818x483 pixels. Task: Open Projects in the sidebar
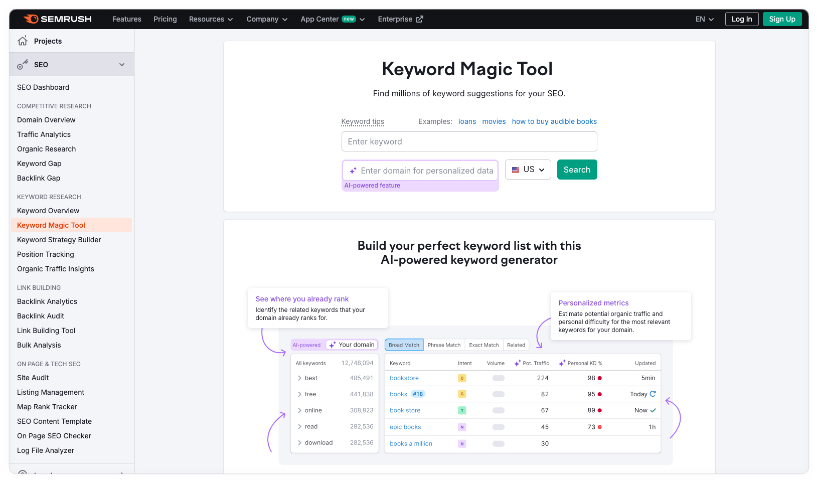pyautogui.click(x=48, y=41)
